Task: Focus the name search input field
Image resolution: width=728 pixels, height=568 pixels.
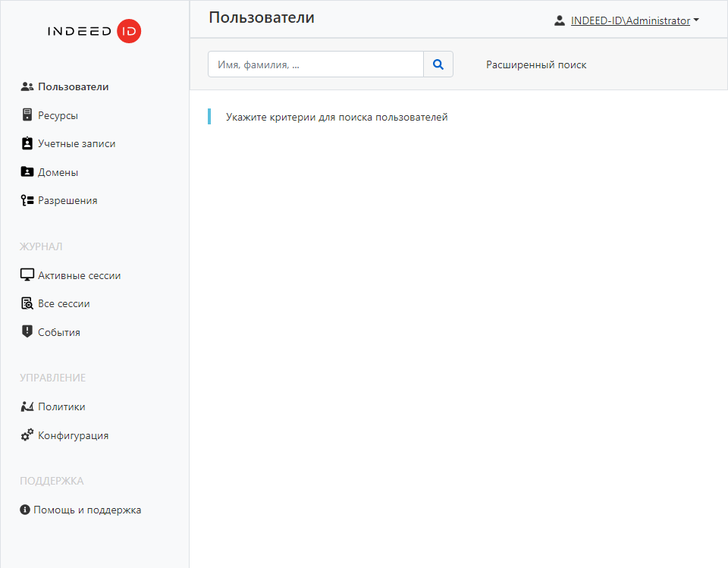Action: [315, 64]
